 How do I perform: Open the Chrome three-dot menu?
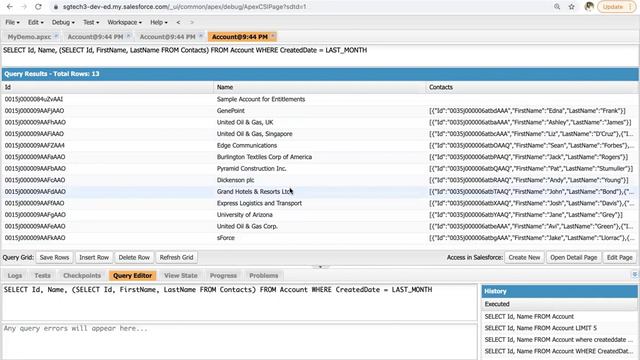pyautogui.click(x=631, y=7)
